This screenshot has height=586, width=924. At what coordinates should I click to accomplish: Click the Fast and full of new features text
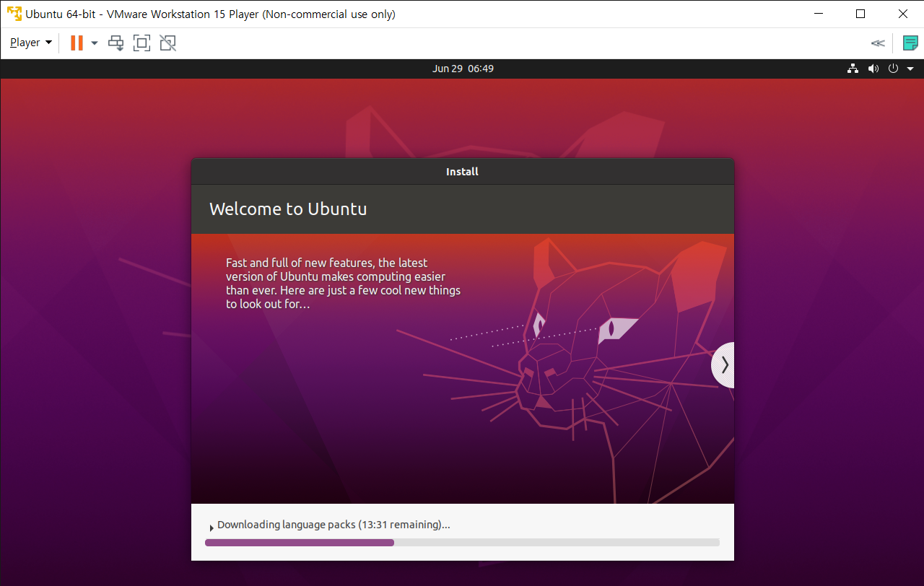(343, 284)
